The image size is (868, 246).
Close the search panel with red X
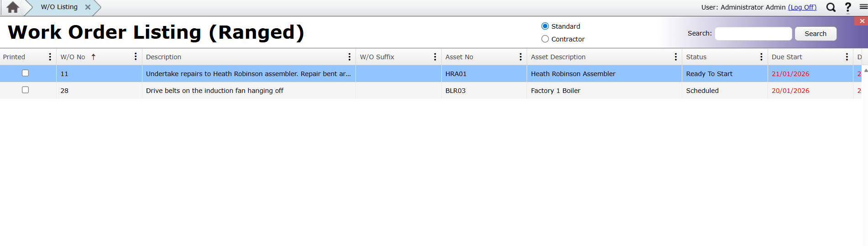(862, 21)
